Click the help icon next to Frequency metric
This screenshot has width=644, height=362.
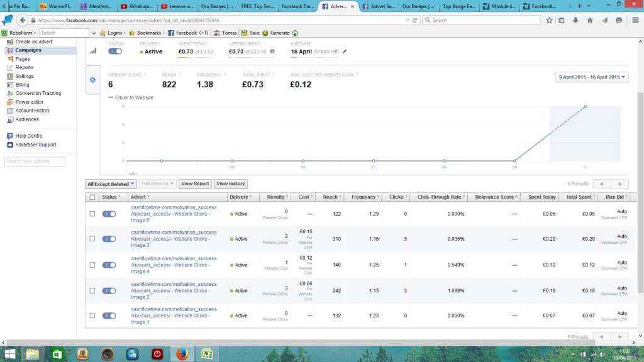point(225,75)
